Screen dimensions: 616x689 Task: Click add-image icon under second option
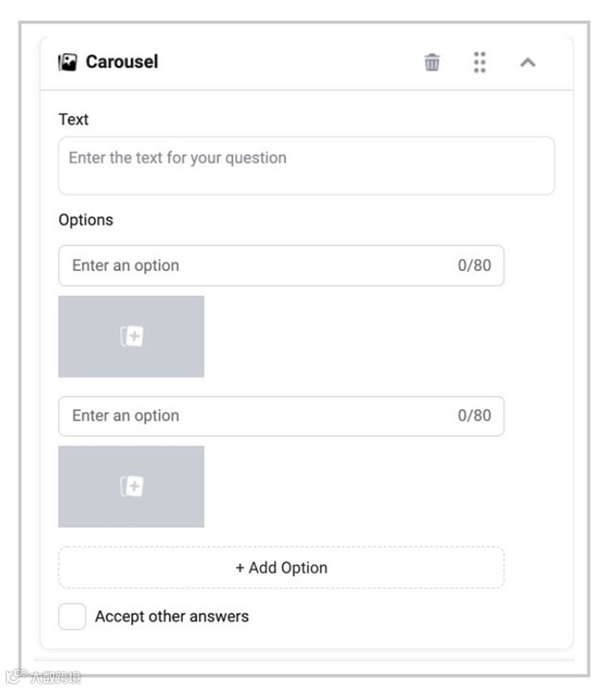[x=131, y=486]
